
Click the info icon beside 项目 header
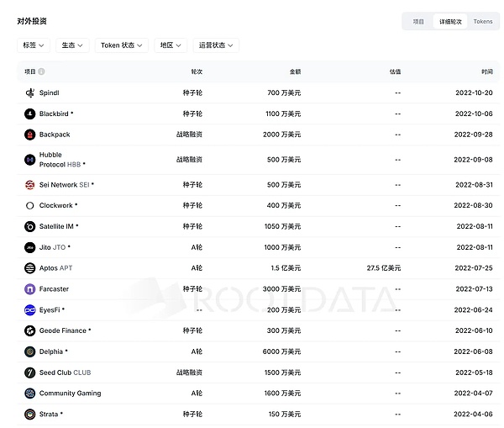(x=41, y=71)
